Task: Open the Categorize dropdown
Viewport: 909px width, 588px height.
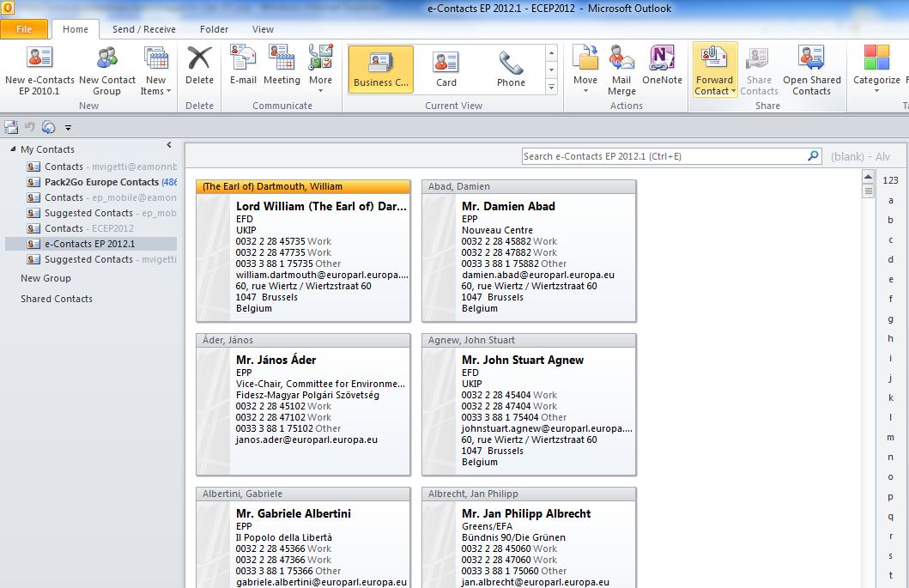Action: pyautogui.click(x=876, y=69)
